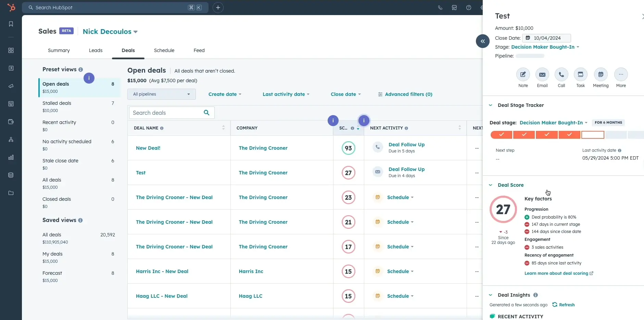The image size is (644, 320).
Task: Collapse the Deal Stage Tracker section
Action: tap(491, 105)
